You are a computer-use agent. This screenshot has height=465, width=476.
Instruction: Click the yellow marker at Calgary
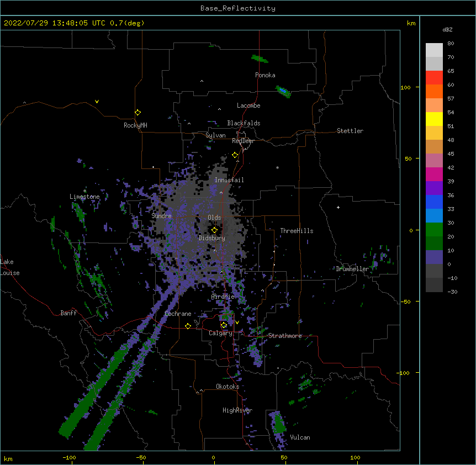click(x=224, y=325)
